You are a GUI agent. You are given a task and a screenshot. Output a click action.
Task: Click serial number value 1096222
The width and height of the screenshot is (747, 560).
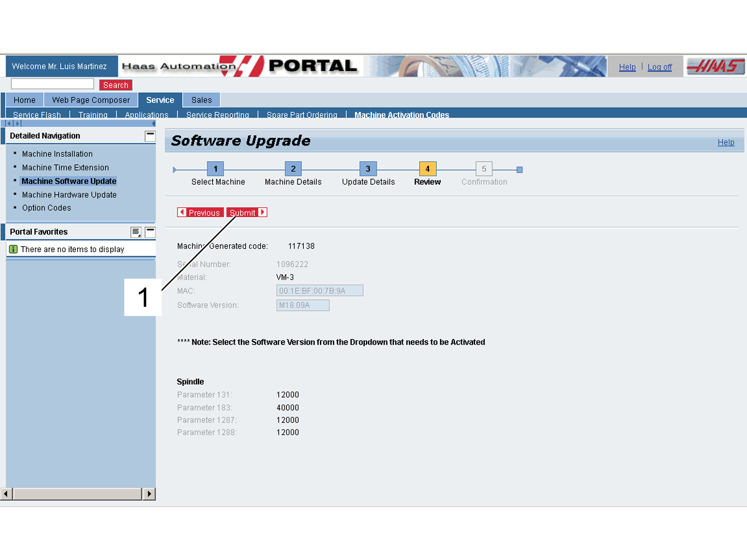[x=293, y=264]
